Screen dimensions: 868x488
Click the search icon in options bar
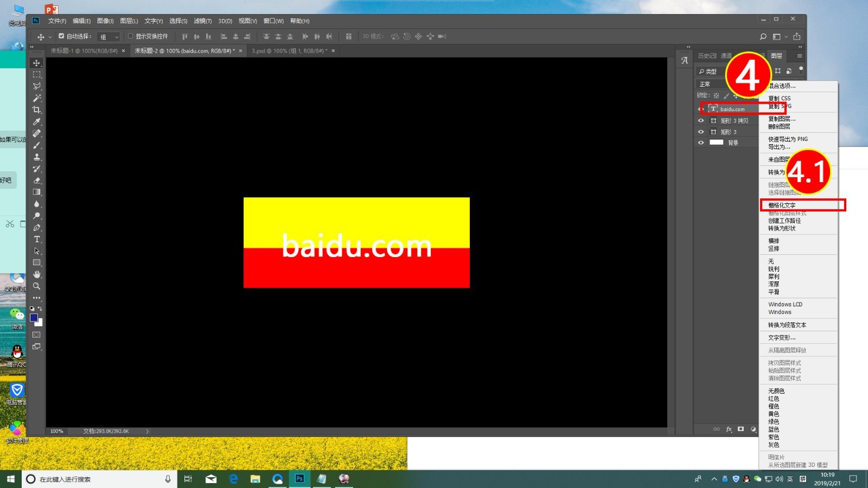pyautogui.click(x=763, y=36)
